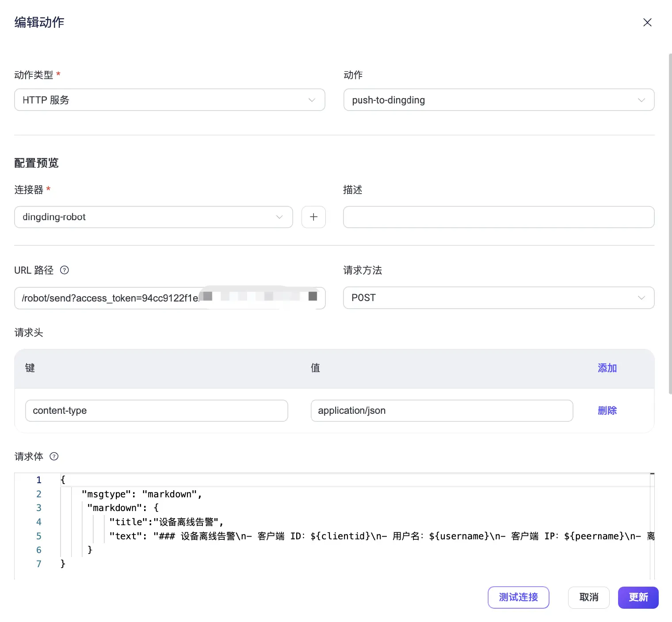The image size is (672, 622).
Task: Click the dialog's vertical scrollbar
Action: (x=670, y=221)
